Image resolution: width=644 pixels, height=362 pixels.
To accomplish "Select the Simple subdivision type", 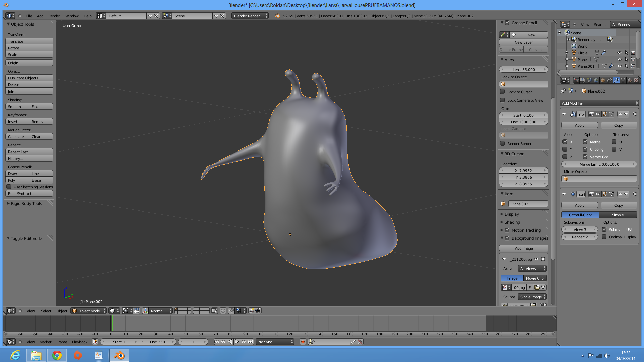I will click(618, 215).
